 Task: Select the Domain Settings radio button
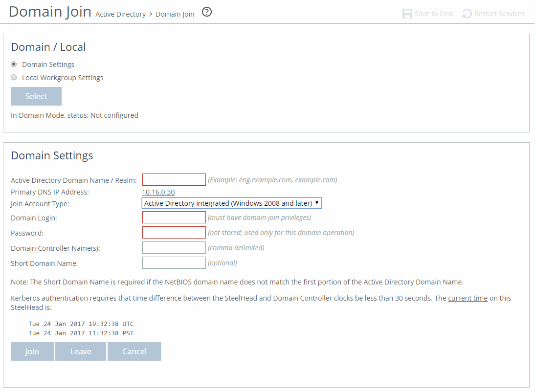13,64
